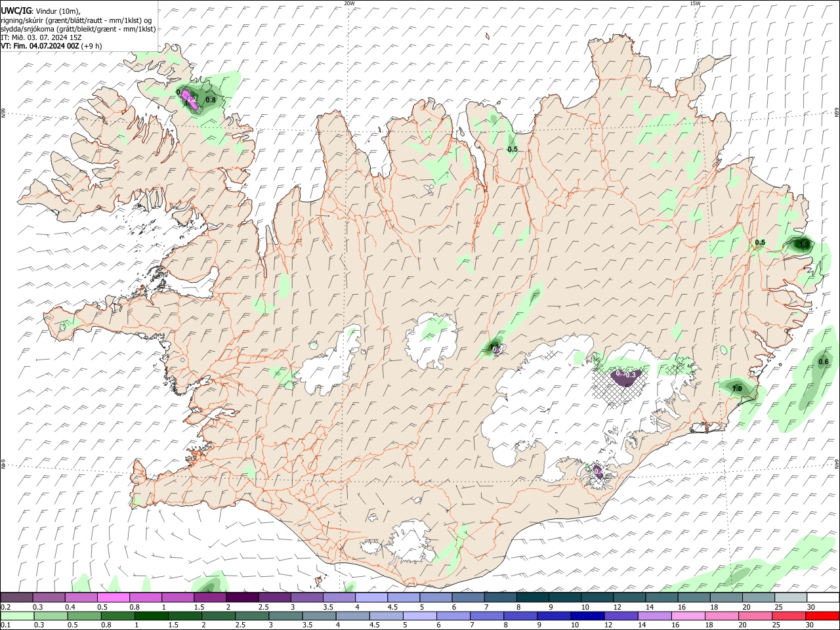
Task: Click the '30' label under the rain scale
Action: (x=809, y=625)
